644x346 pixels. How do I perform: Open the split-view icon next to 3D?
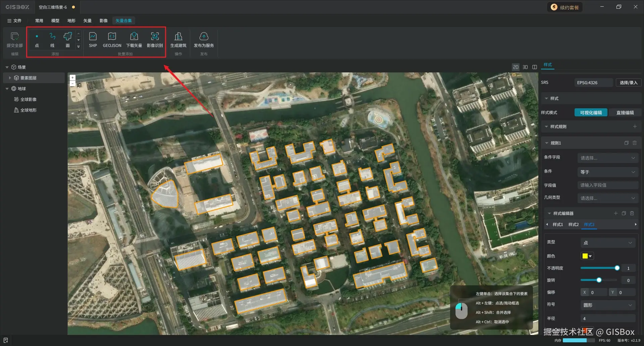(535, 67)
